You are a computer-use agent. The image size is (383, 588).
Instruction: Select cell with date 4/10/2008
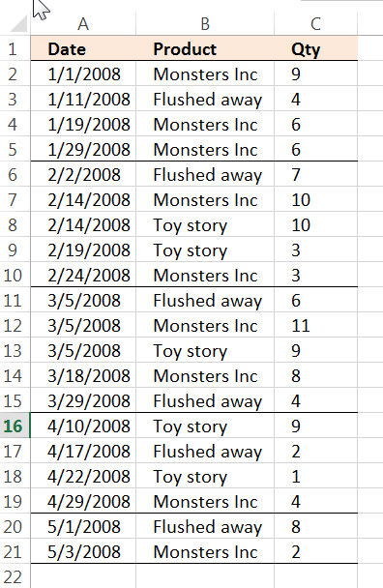83,426
